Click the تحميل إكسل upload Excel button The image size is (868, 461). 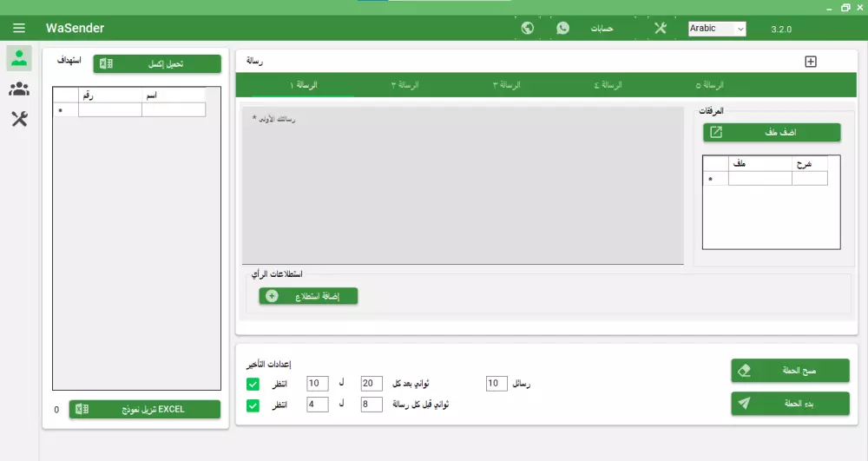click(157, 63)
